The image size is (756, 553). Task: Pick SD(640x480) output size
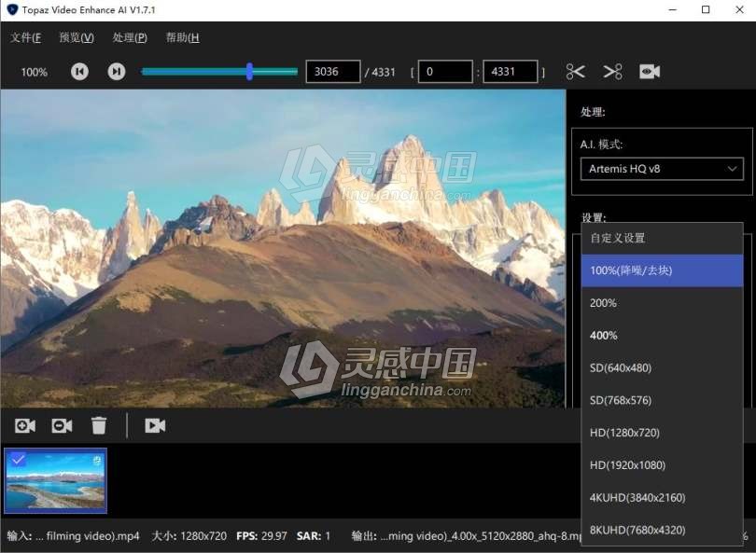(662, 368)
